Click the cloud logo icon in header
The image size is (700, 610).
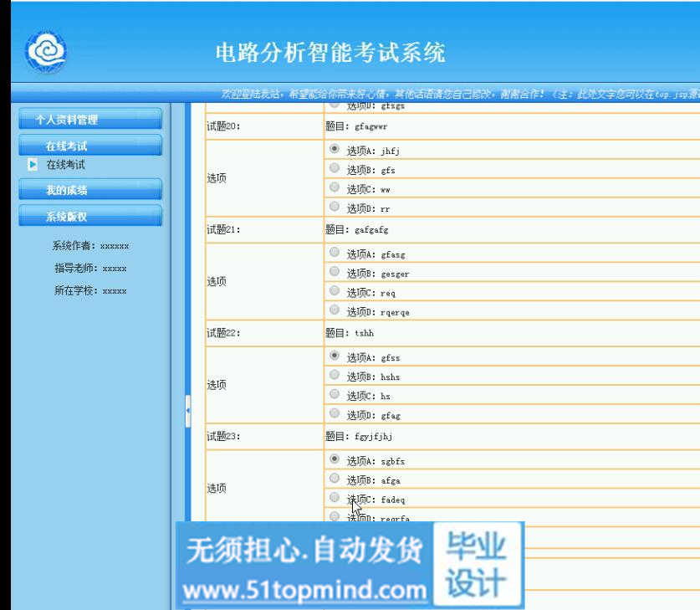[x=45, y=52]
